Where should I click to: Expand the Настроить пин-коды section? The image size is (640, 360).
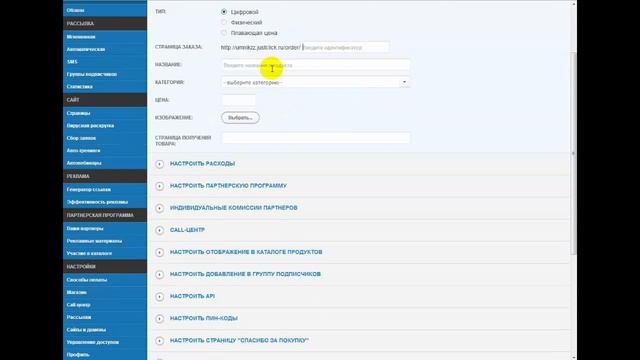point(204,318)
